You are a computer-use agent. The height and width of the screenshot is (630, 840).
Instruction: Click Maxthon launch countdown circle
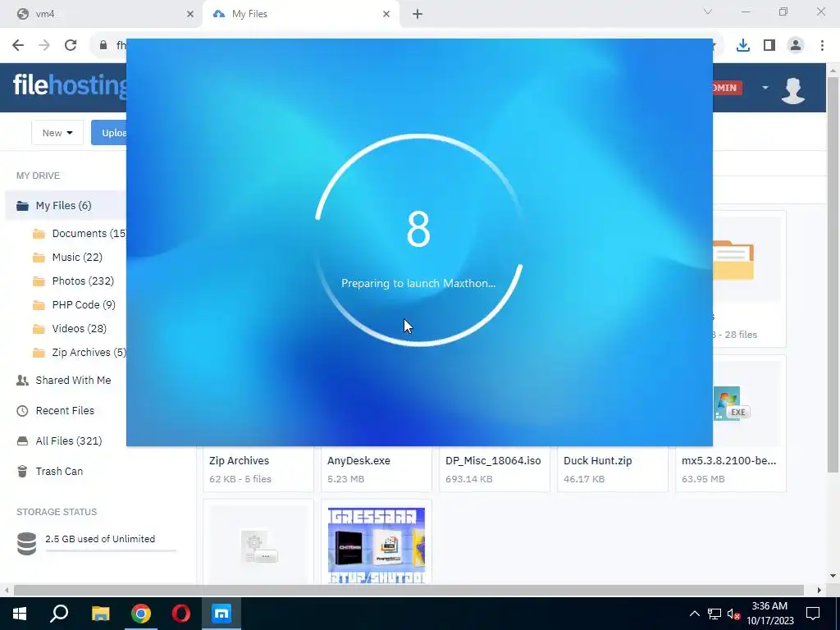418,240
